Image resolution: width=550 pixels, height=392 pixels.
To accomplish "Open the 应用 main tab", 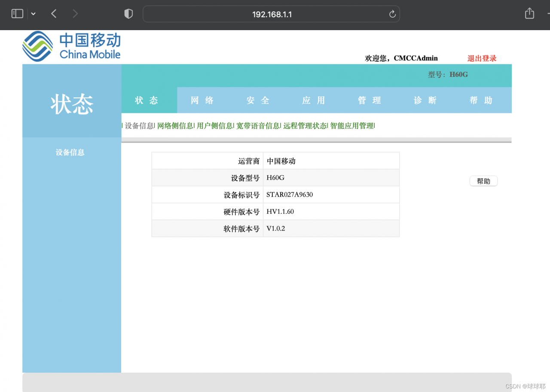I will (x=314, y=100).
